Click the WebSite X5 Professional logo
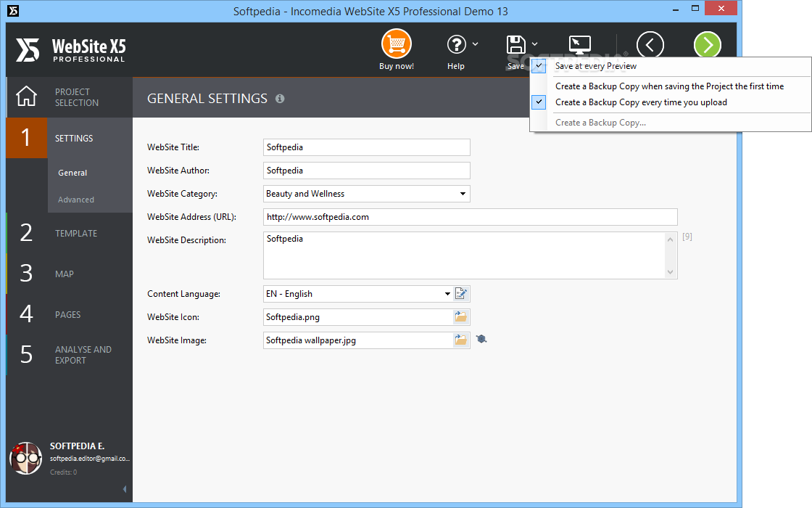Image resolution: width=812 pixels, height=508 pixels. click(x=70, y=50)
